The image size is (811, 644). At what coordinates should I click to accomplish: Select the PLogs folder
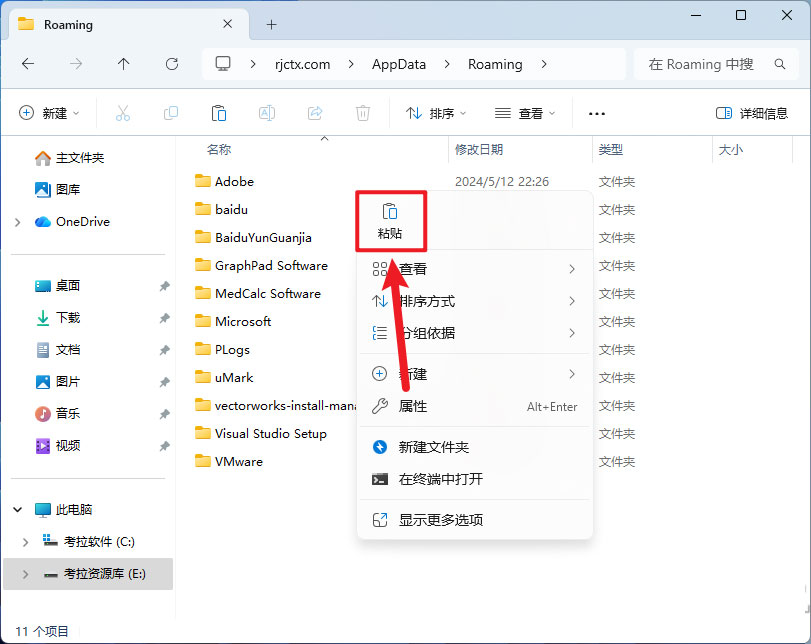click(x=222, y=350)
